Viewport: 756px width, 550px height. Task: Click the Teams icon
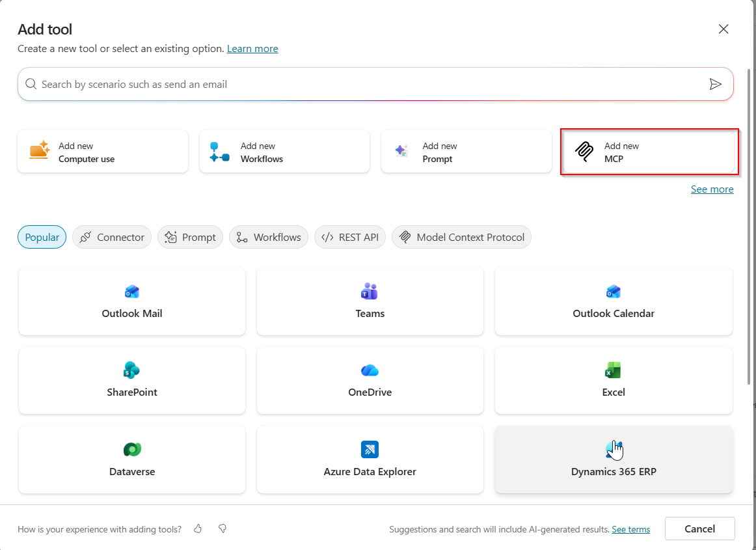tap(370, 291)
